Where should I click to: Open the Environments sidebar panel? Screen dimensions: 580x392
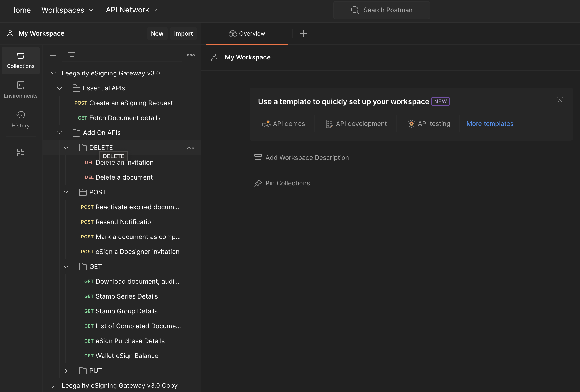tap(21, 90)
